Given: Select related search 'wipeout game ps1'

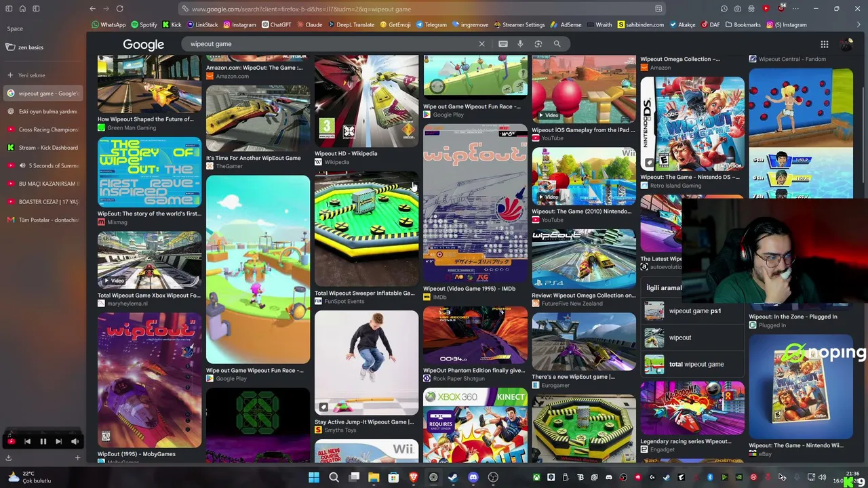Looking at the screenshot, I should (x=693, y=311).
